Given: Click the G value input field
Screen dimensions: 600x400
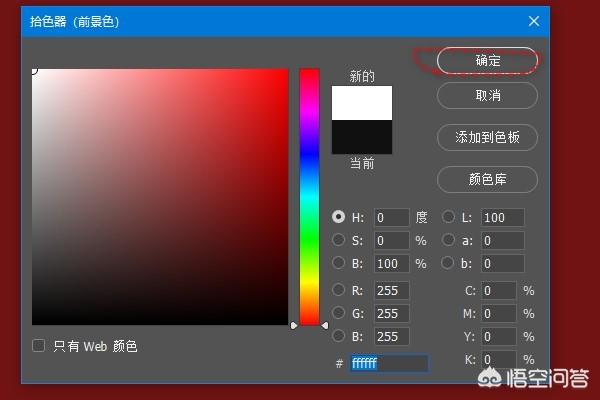Looking at the screenshot, I should [391, 313].
